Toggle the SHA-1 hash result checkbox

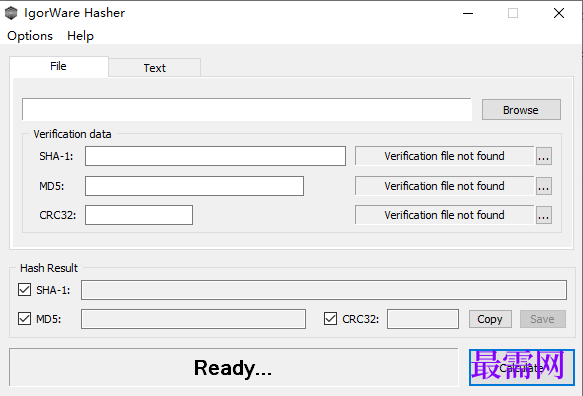coord(25,290)
